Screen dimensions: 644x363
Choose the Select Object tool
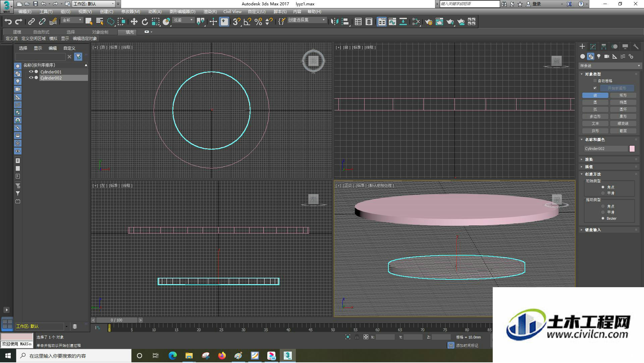tap(89, 22)
